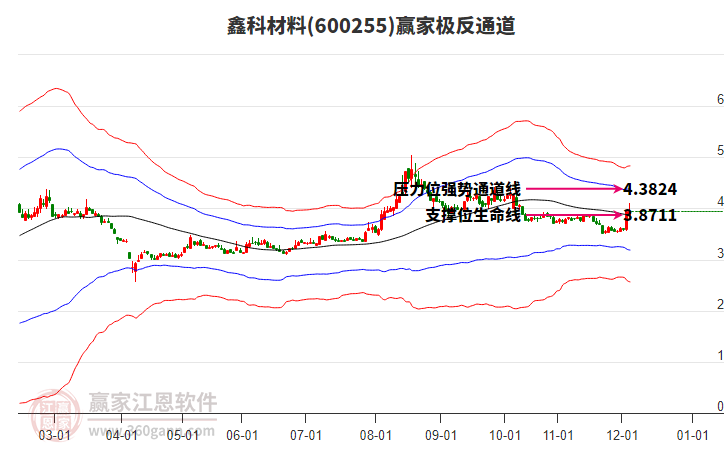The image size is (726, 450).
Task: Click the price axis label 2
Action: click(720, 304)
